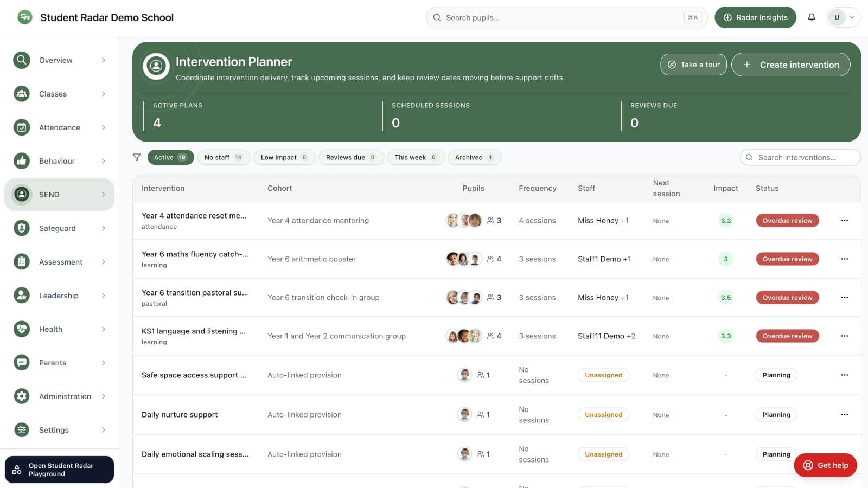Open Radar Insights
The image size is (868, 488).
pyautogui.click(x=755, y=17)
